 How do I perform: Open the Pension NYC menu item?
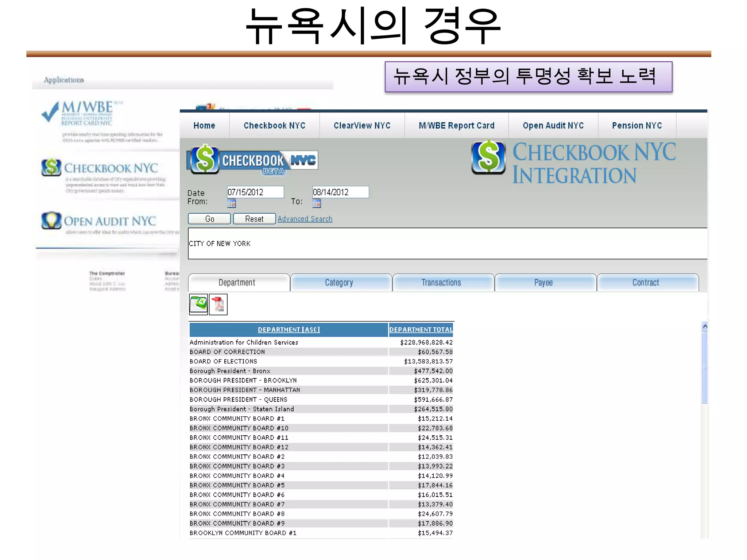point(637,125)
